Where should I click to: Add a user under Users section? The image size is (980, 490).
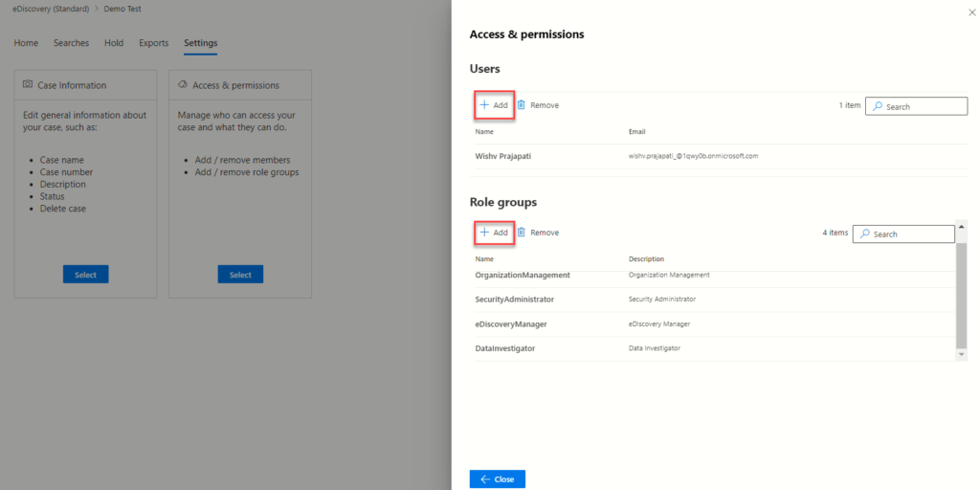coord(494,105)
